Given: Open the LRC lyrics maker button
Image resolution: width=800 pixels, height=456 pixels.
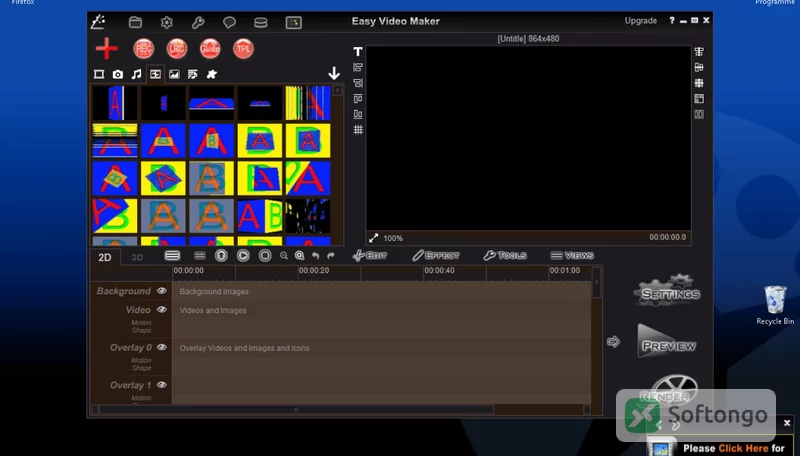Looking at the screenshot, I should pyautogui.click(x=177, y=48).
